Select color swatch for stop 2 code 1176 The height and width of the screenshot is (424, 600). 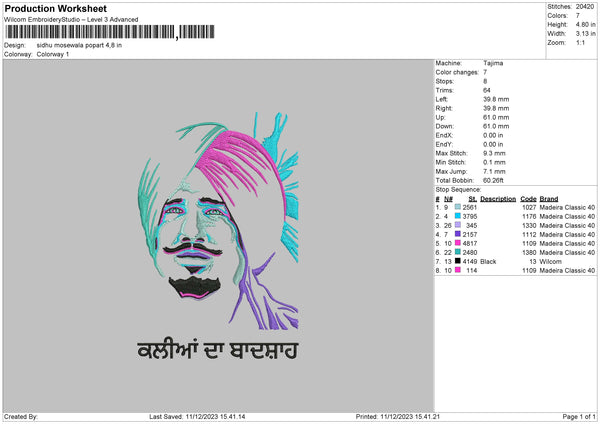(458, 216)
